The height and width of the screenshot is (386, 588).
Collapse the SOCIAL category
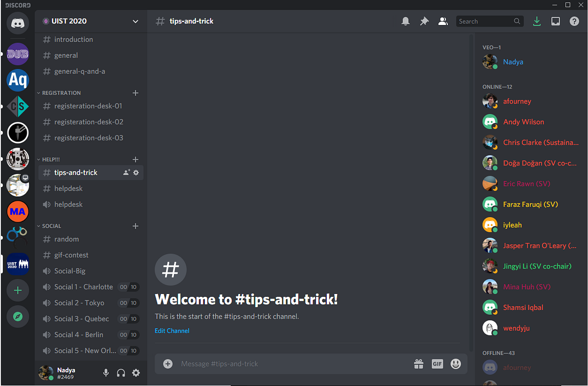point(49,226)
